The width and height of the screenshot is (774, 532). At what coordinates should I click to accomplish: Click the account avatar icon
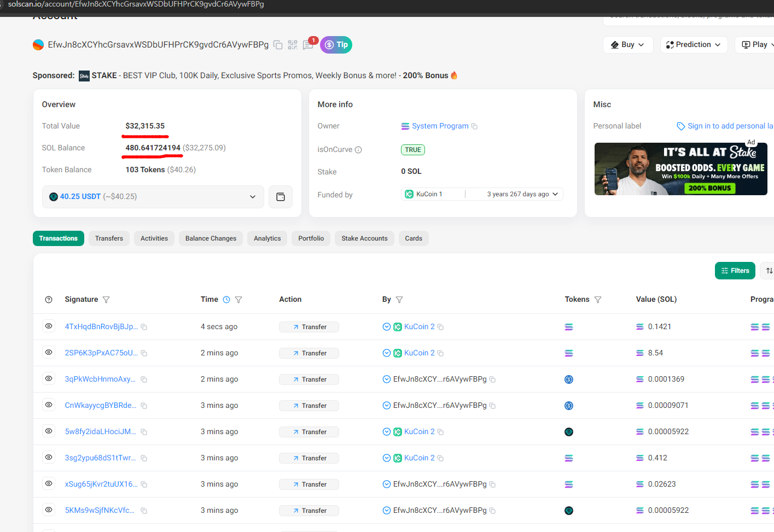click(38, 45)
